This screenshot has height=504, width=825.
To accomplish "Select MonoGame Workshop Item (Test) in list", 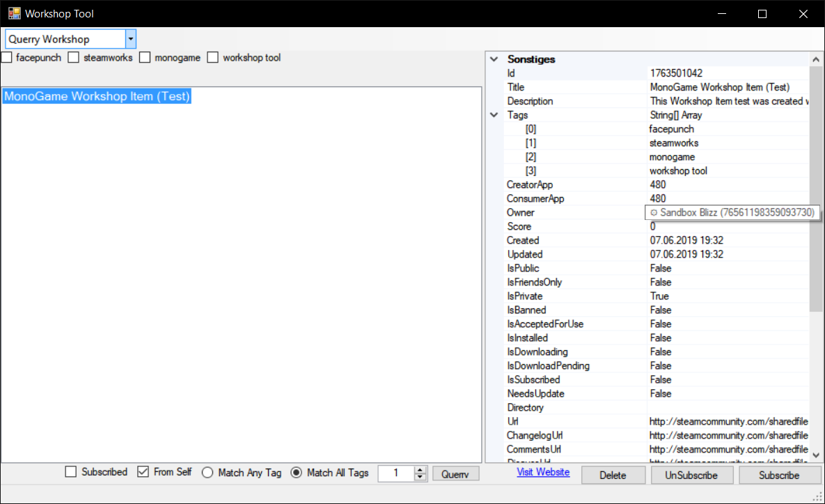I will click(97, 96).
